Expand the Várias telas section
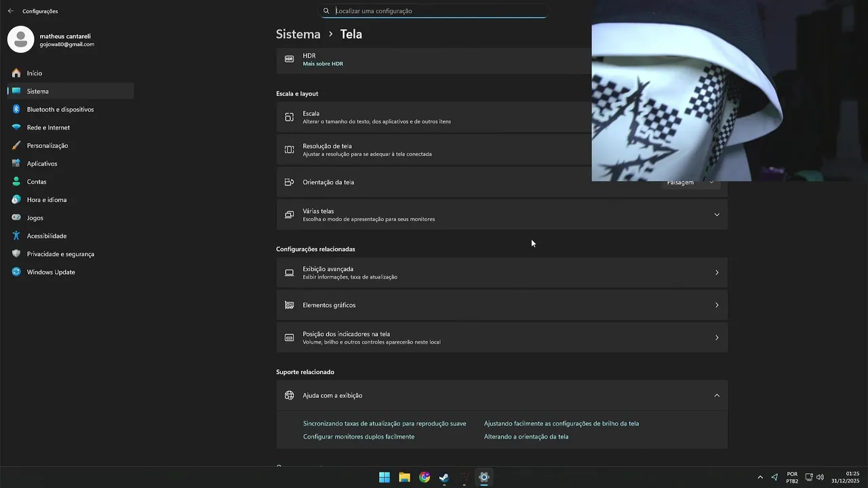The image size is (868, 488). click(x=716, y=215)
